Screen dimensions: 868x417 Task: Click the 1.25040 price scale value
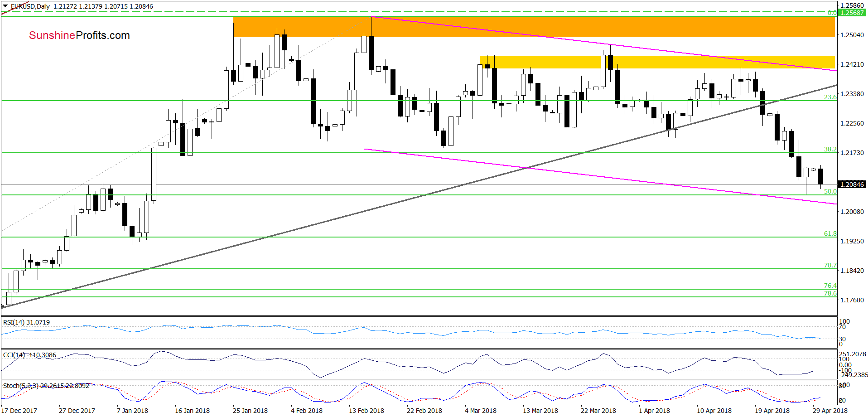852,35
